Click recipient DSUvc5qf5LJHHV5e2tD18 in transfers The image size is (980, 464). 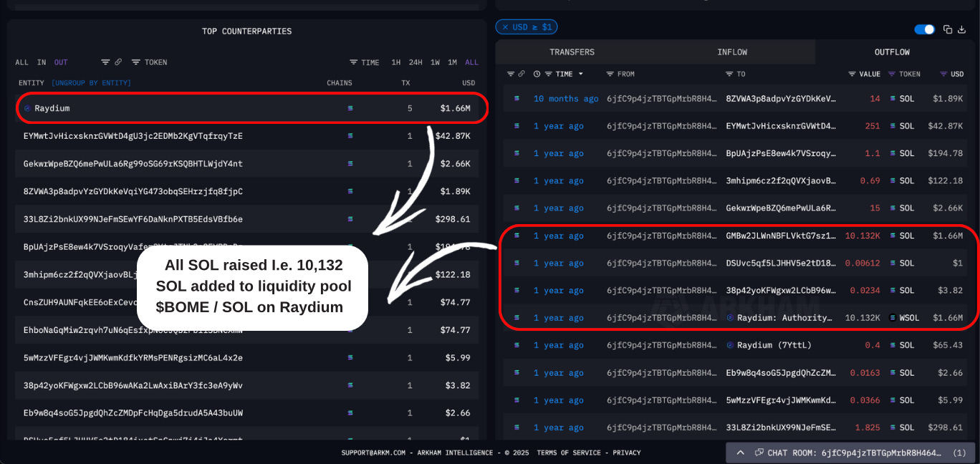click(x=781, y=263)
